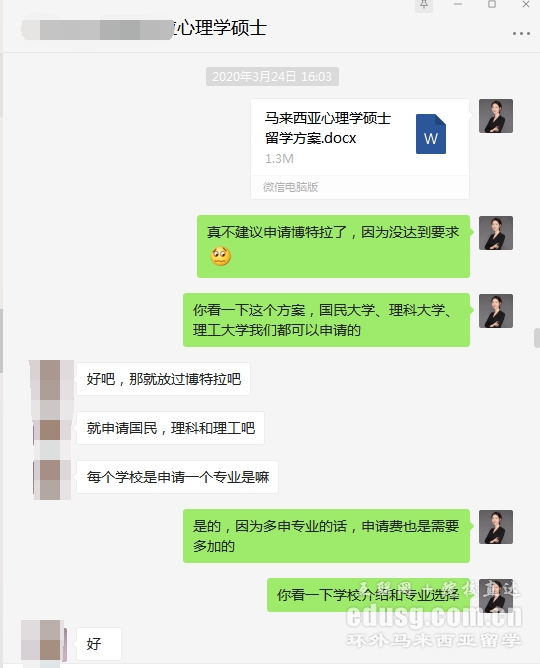Click the 就申请国民，理科和理工吧 message bubble
The height and width of the screenshot is (668, 540).
[170, 428]
